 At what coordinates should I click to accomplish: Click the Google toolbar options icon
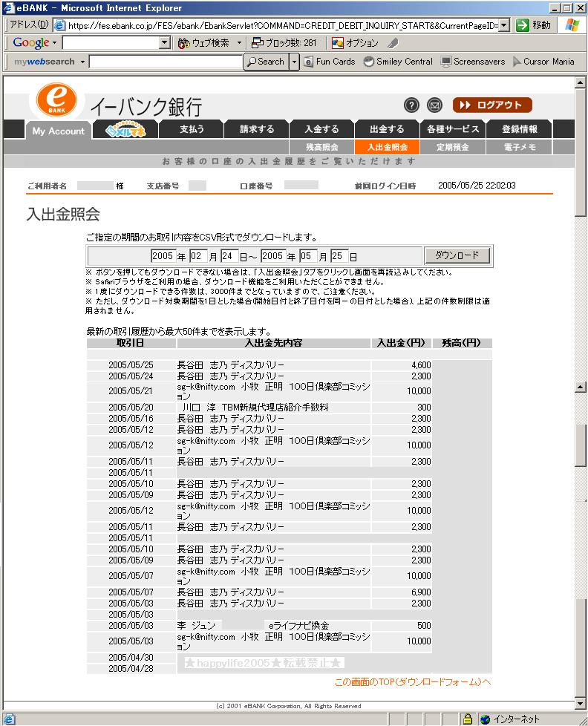click(355, 43)
